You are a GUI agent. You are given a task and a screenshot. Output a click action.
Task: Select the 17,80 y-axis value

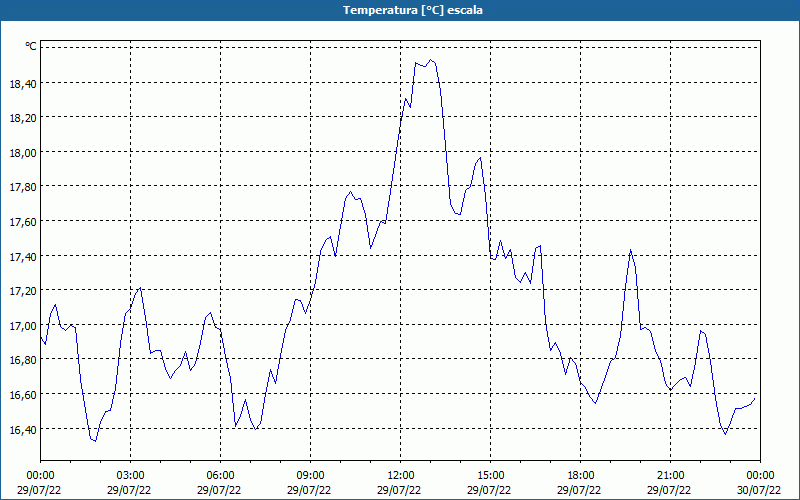[x=23, y=186]
